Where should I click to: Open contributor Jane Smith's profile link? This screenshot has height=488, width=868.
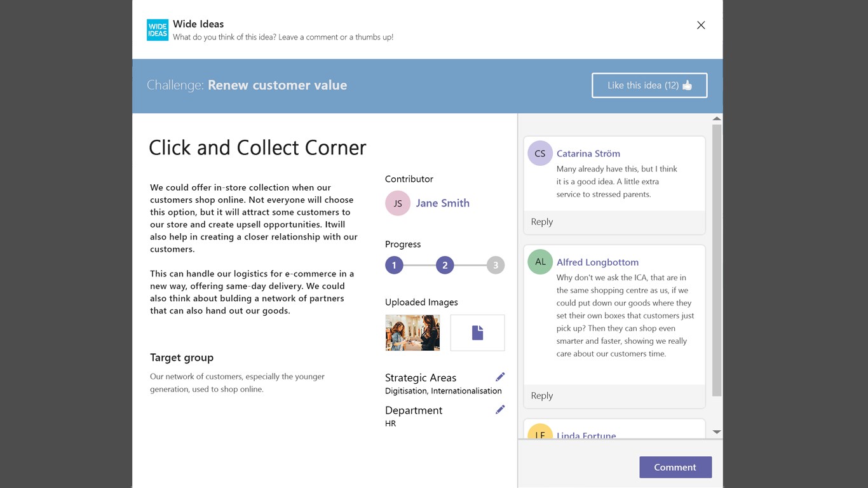pyautogui.click(x=442, y=203)
